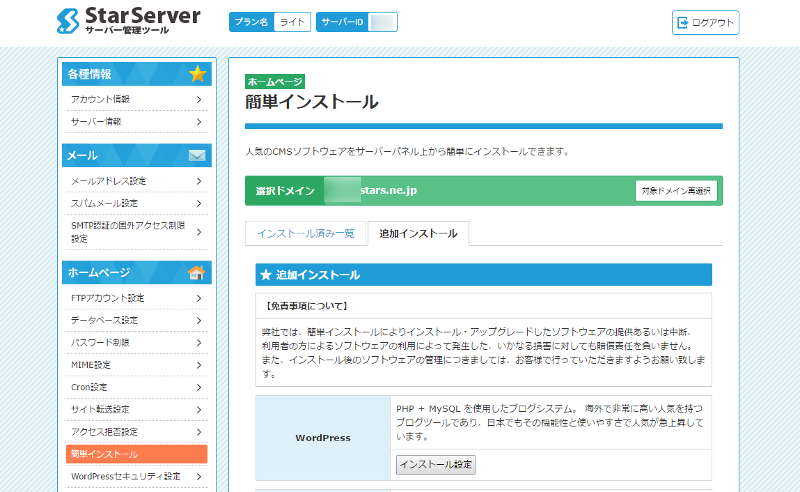The height and width of the screenshot is (492, 800).
Task: Click the 各種情報 section header
Action: (136, 74)
